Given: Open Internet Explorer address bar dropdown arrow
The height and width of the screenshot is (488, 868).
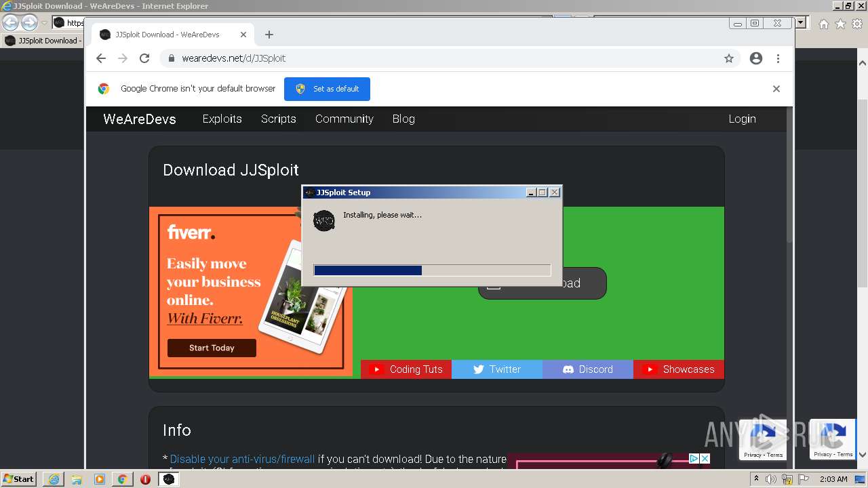Looking at the screenshot, I should coord(801,23).
